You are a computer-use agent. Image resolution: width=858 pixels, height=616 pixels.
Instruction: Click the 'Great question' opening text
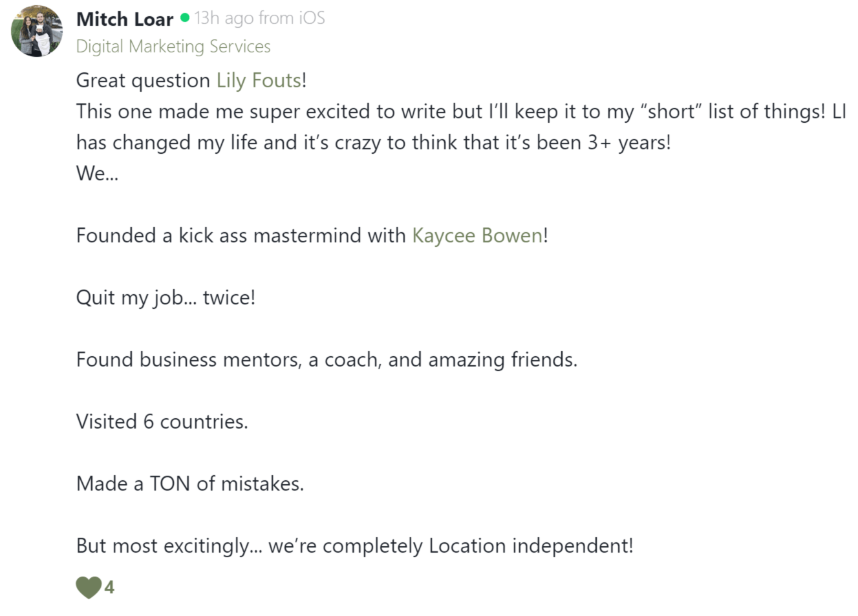[x=143, y=80]
